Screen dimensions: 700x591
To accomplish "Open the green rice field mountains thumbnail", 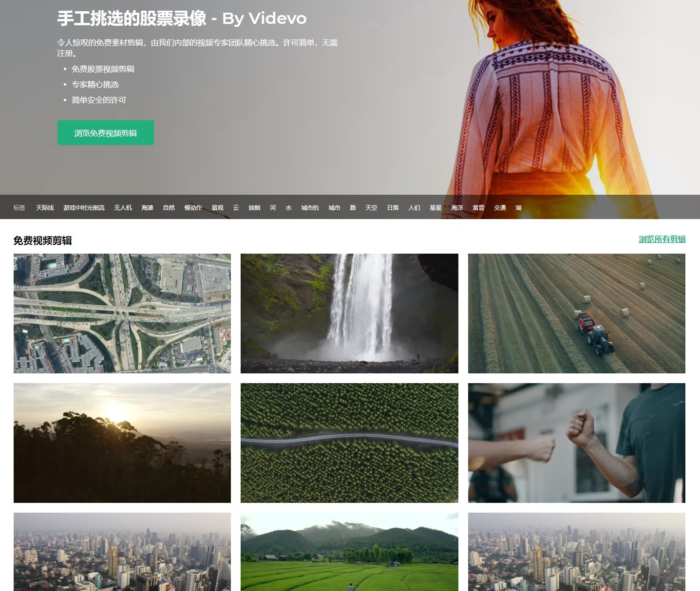I will [349, 552].
